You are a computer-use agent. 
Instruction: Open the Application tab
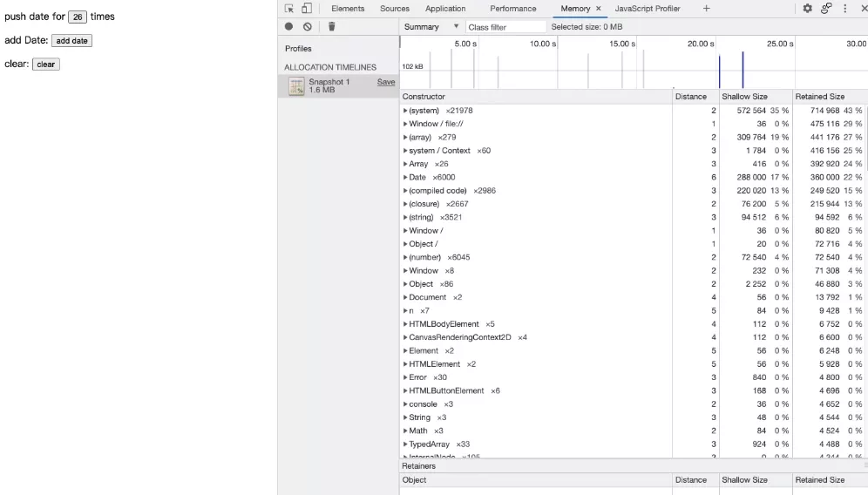445,9
